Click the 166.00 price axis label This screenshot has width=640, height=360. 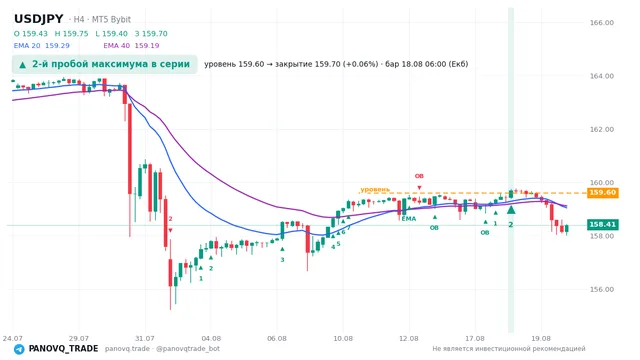pyautogui.click(x=602, y=22)
